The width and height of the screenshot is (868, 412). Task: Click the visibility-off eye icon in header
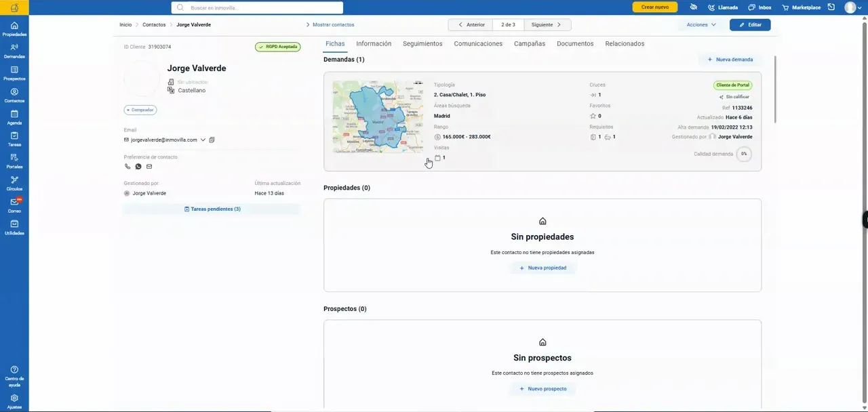point(694,7)
